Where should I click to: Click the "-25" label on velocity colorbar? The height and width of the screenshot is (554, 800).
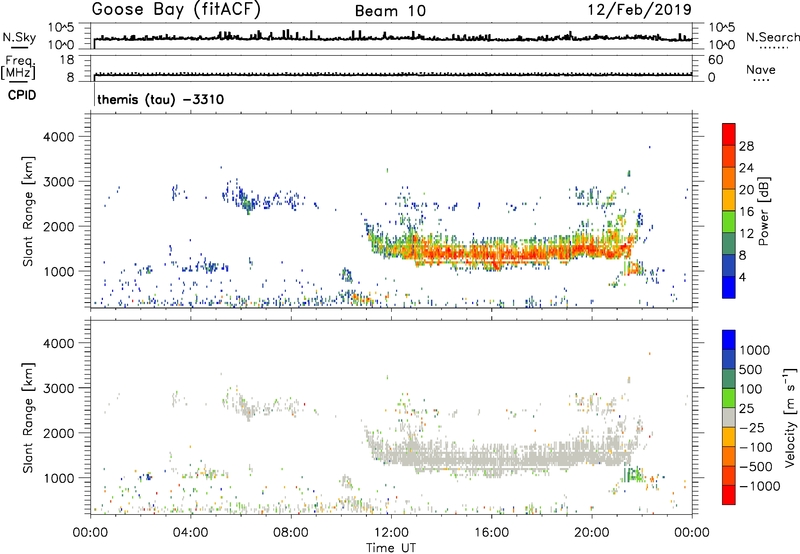[x=752, y=428]
